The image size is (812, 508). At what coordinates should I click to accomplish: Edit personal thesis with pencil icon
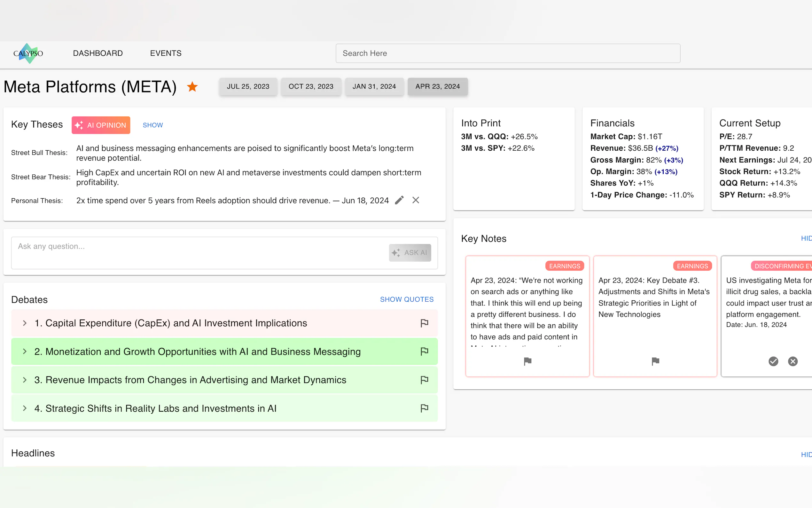(x=399, y=200)
